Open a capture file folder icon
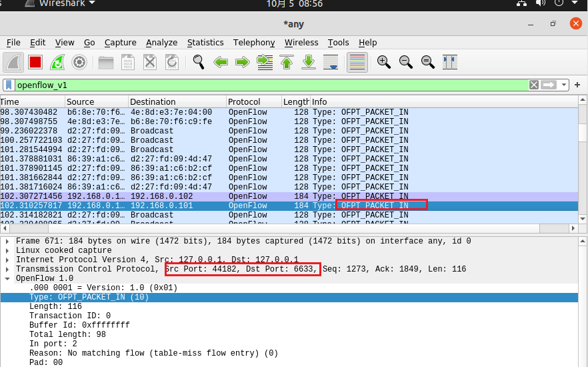The image size is (588, 367). [106, 62]
